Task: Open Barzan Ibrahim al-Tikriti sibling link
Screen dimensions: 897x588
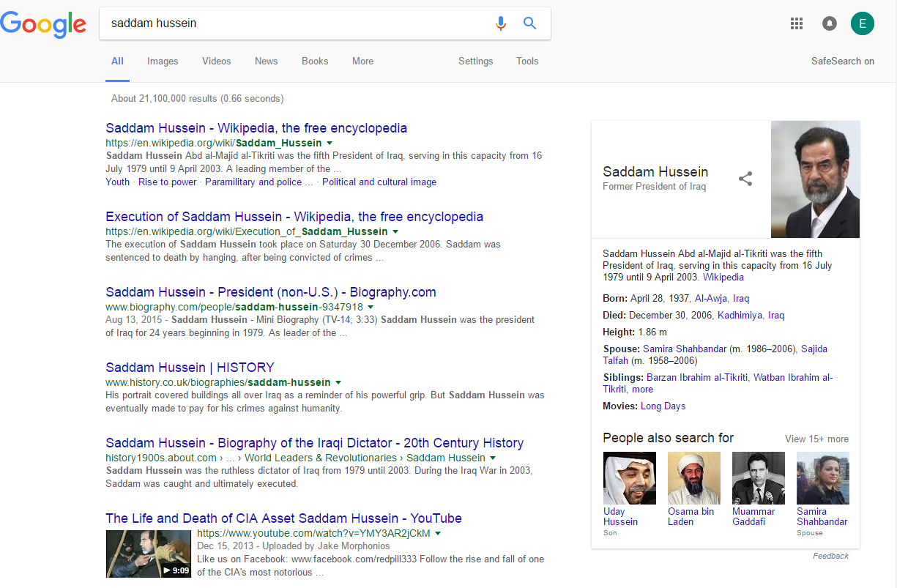Action: pyautogui.click(x=697, y=378)
